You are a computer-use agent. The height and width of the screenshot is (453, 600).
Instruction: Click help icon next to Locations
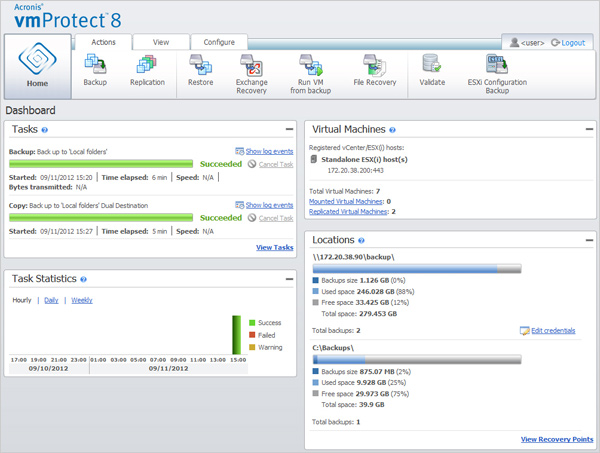[361, 241]
